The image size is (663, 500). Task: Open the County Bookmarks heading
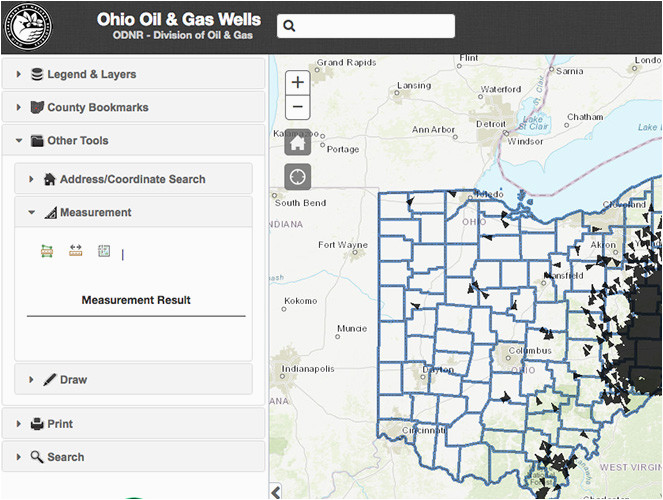coord(98,107)
